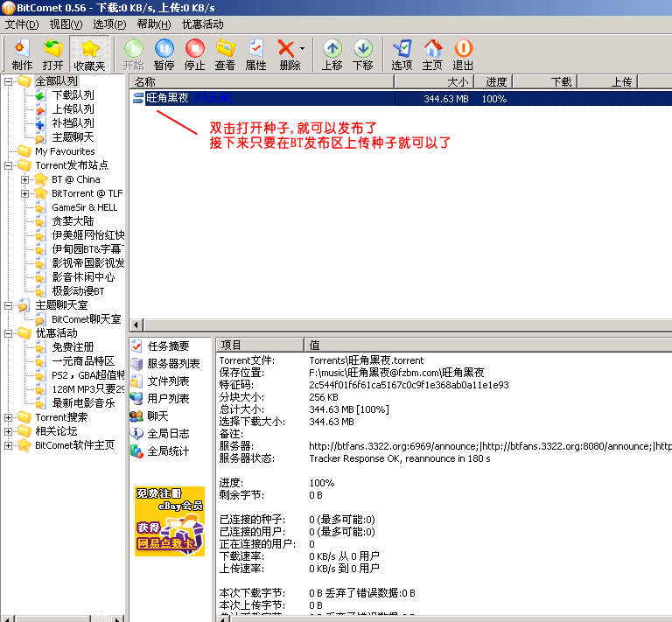Screen dimensions: 672x622
Task: Switch to the 全局统计 tab
Action: (168, 451)
